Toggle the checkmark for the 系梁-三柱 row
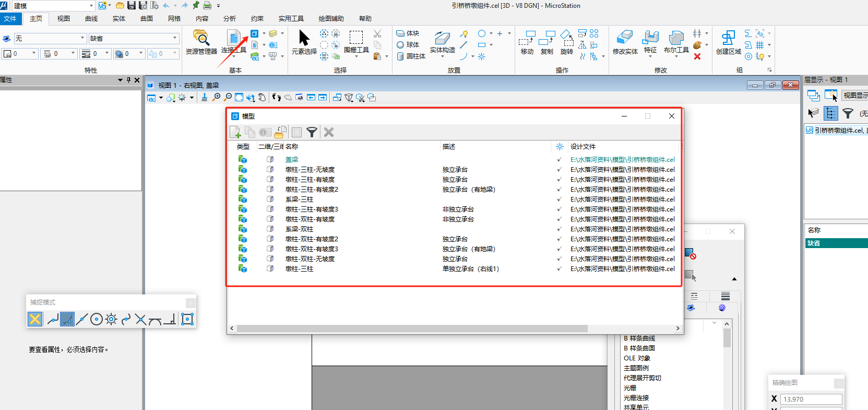Screen dimensions: 868x410 [559, 200]
